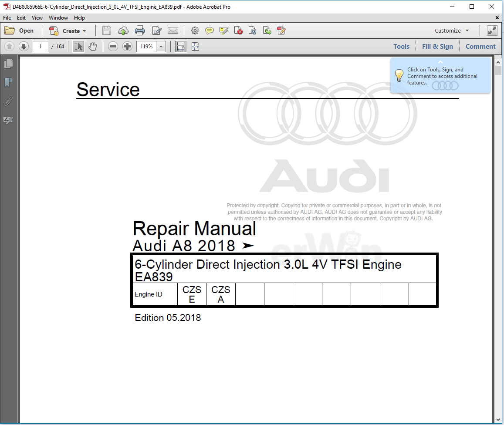Show the Bookmarks panel
Viewport: 504px width, 425px height.
tap(9, 83)
